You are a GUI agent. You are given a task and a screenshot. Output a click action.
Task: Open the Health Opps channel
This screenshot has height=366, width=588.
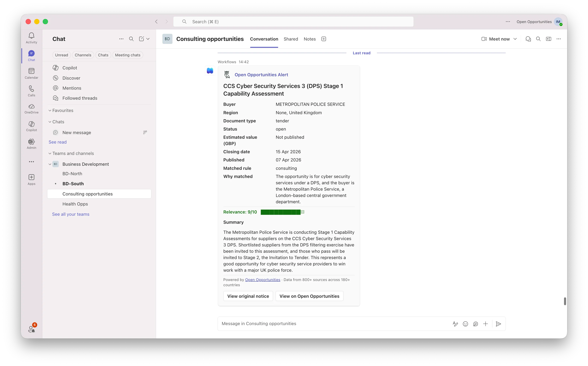pos(99,204)
